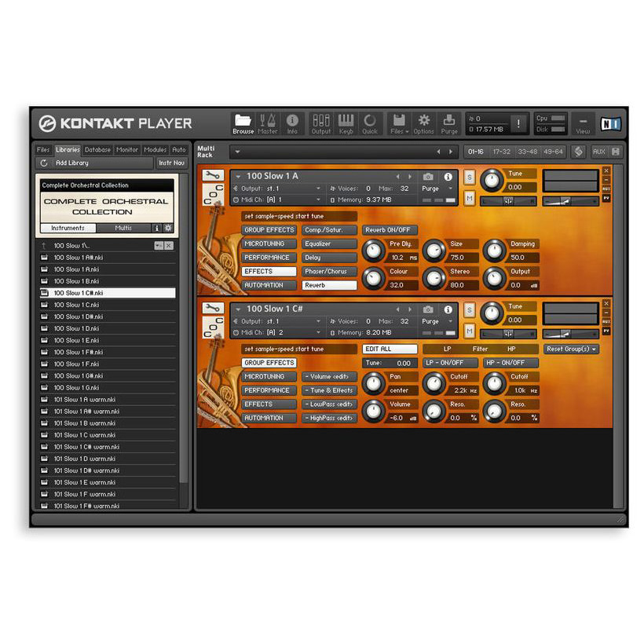Click snapshot camera on 100 Slow 1 C#
This screenshot has height=644, width=644.
(x=428, y=309)
